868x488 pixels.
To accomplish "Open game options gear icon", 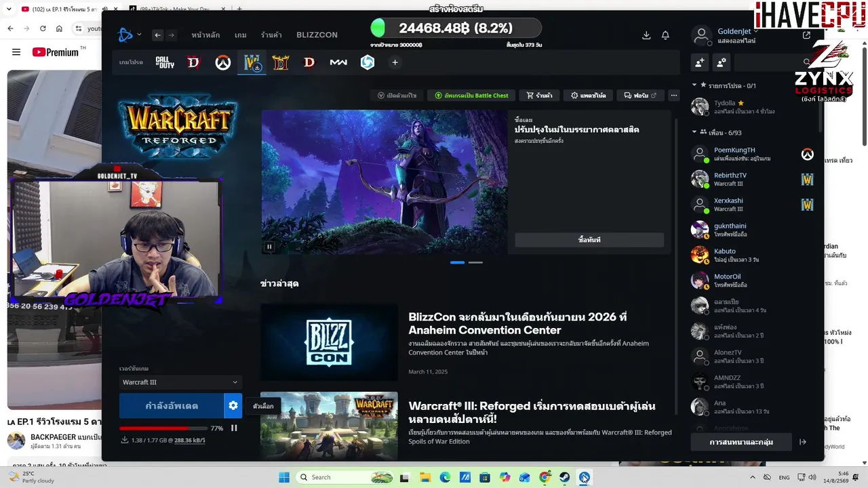I will point(233,406).
